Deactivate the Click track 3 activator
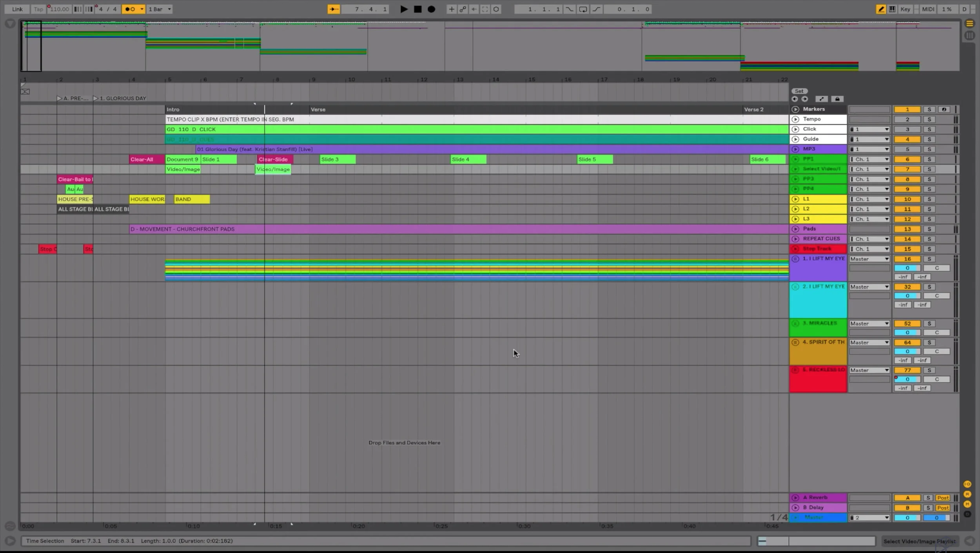980x553 pixels. pos(907,129)
